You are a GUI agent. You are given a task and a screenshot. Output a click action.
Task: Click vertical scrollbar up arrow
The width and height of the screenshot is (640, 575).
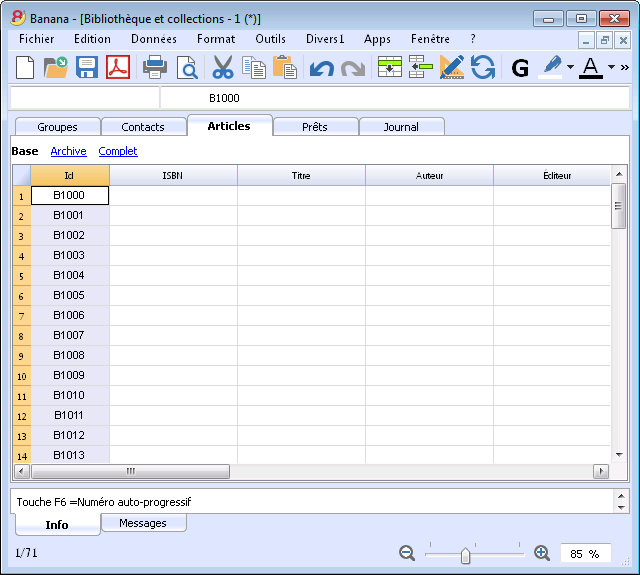pos(619,174)
